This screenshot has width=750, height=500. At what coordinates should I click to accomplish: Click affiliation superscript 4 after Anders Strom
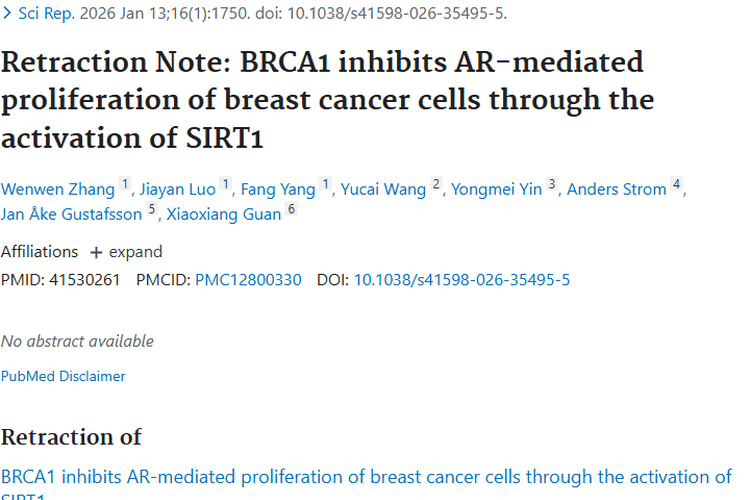[677, 185]
